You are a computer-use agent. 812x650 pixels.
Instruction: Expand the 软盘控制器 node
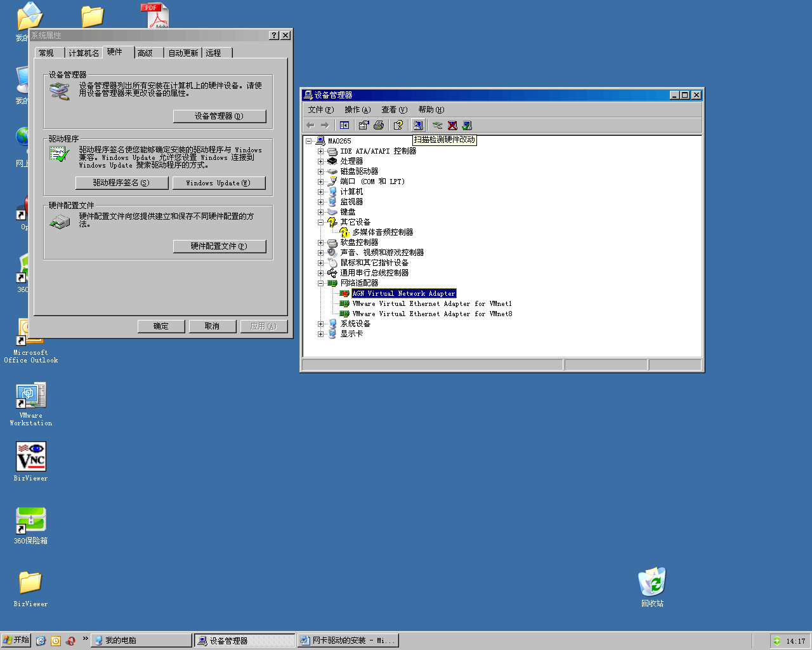coord(320,242)
